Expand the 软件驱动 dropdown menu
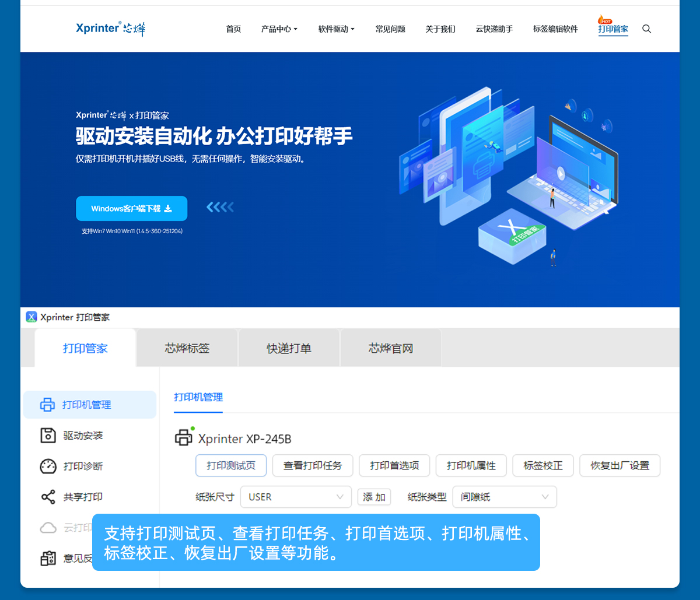Viewport: 700px width, 600px height. [x=336, y=29]
